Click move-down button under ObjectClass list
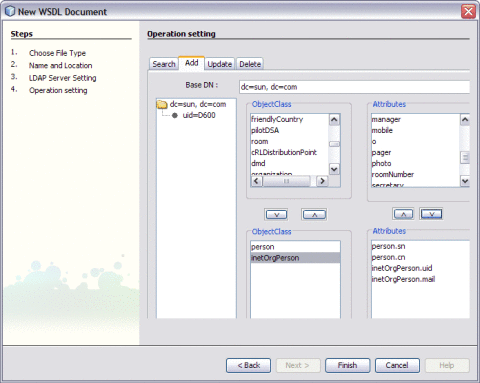Image resolution: width=480 pixels, height=383 pixels. coord(276,214)
